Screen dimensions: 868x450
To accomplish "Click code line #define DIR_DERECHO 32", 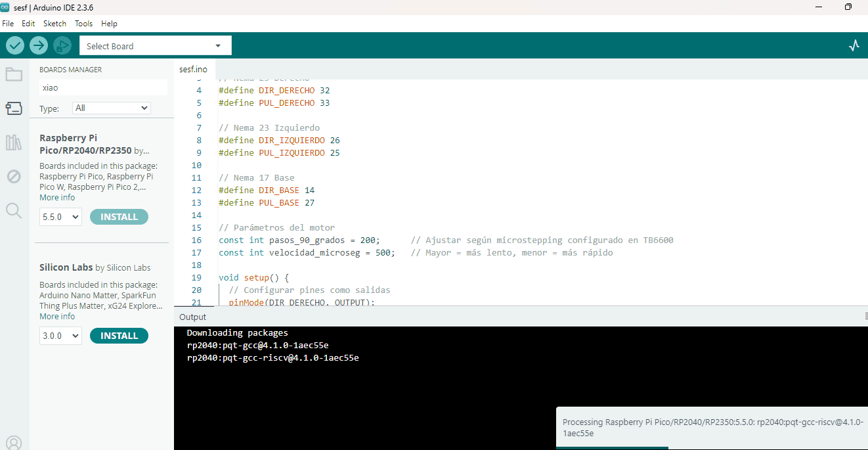I will pyautogui.click(x=274, y=90).
